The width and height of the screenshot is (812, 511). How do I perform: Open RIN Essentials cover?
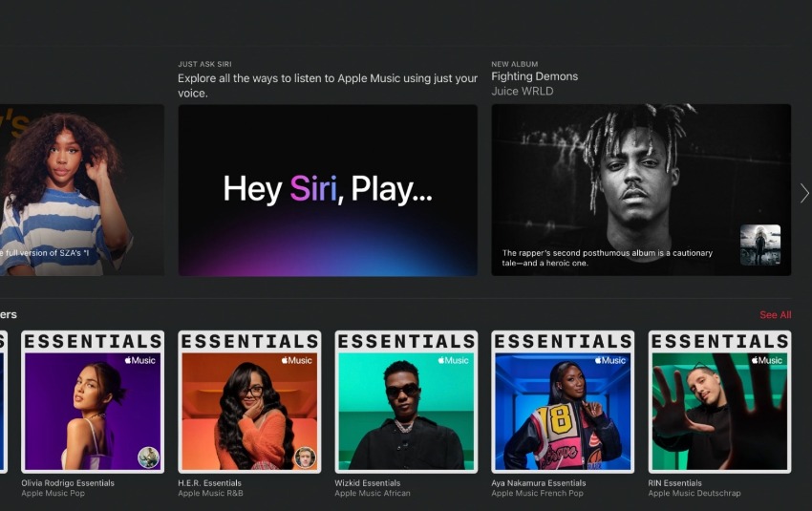click(x=720, y=402)
